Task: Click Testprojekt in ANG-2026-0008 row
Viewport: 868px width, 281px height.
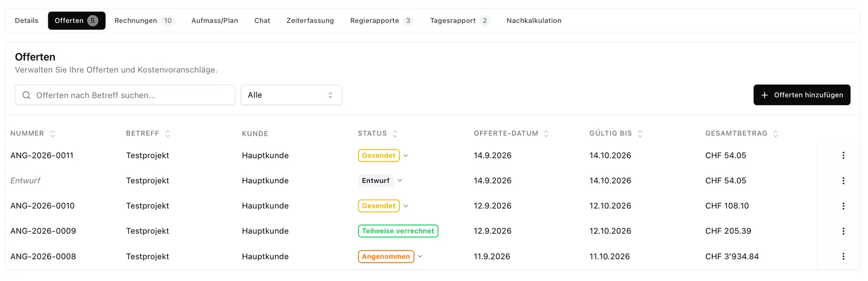Action: tap(148, 257)
